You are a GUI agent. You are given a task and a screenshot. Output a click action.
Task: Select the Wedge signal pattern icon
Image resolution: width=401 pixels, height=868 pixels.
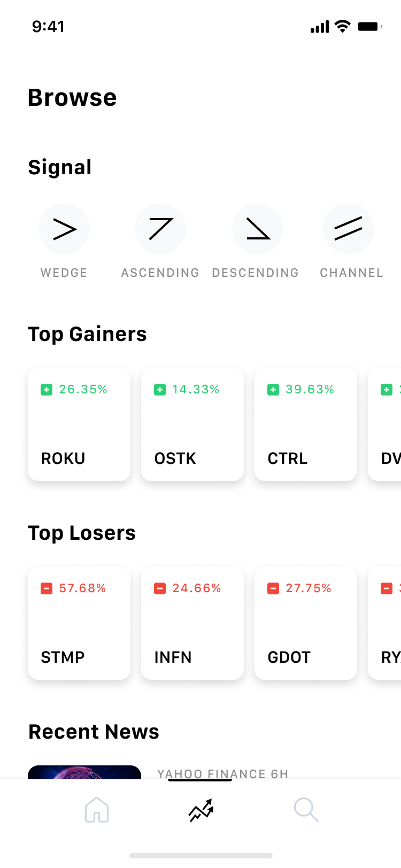pos(64,229)
